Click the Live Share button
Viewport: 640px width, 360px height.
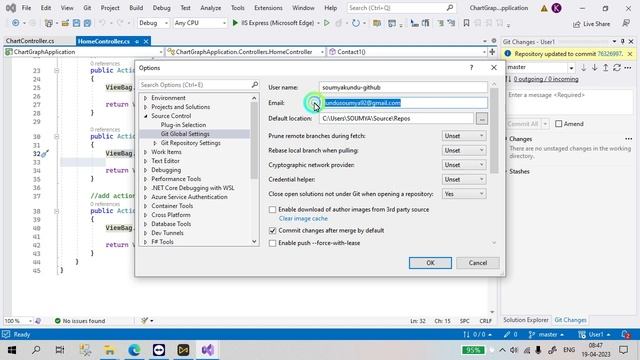click(x=591, y=24)
